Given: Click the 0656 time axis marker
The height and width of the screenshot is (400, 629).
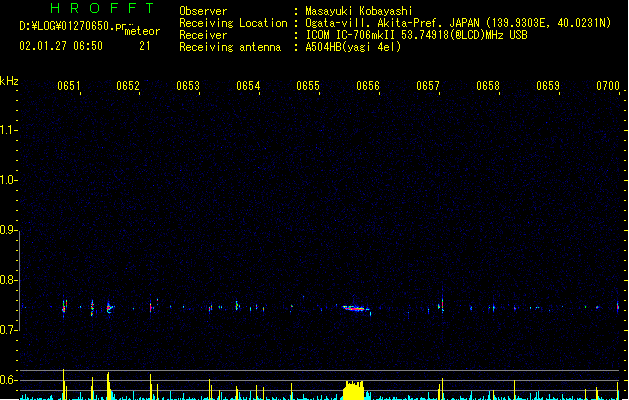Looking at the screenshot, I should click(368, 86).
